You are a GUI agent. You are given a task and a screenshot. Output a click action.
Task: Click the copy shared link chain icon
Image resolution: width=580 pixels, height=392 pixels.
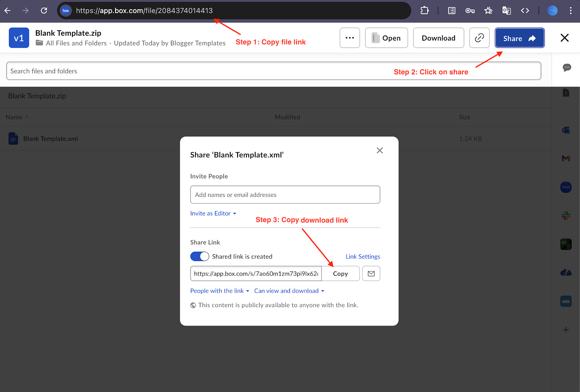point(479,38)
